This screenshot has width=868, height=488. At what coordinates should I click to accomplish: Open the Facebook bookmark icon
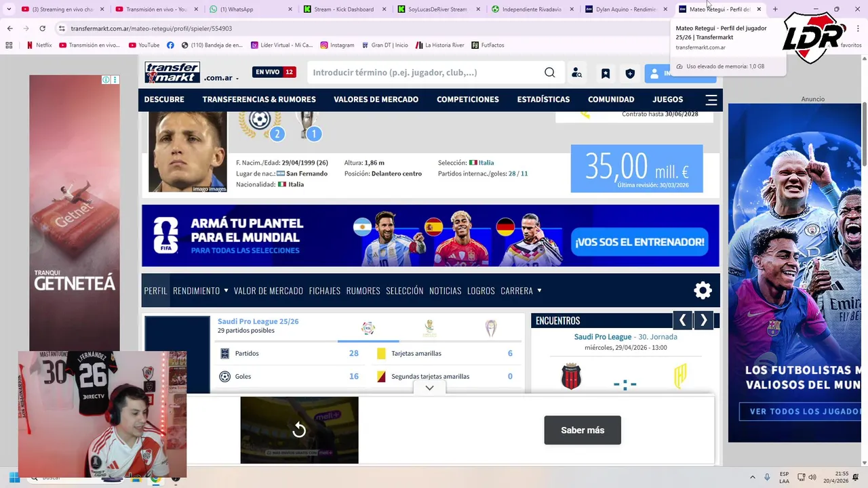click(170, 45)
